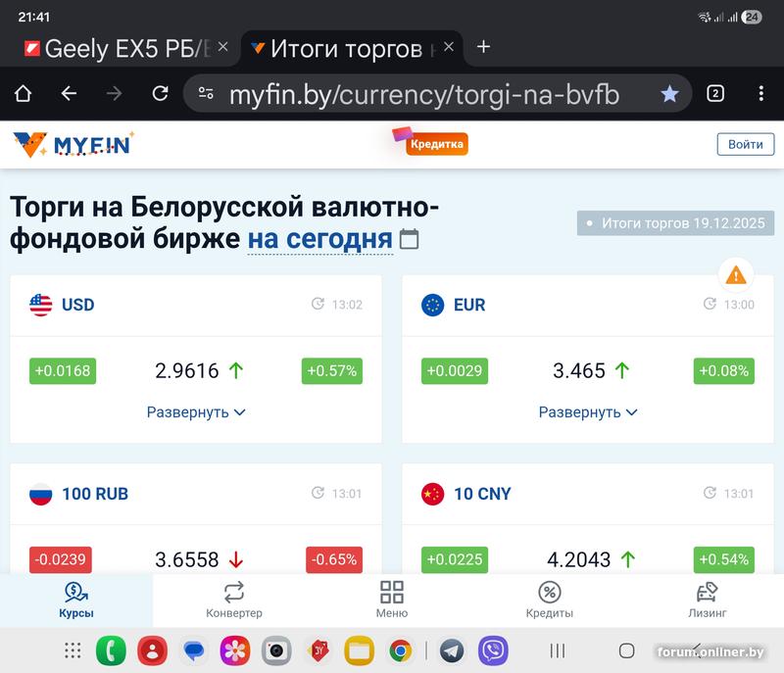Launch the green Phone app
This screenshot has height=673, width=784.
[x=111, y=650]
